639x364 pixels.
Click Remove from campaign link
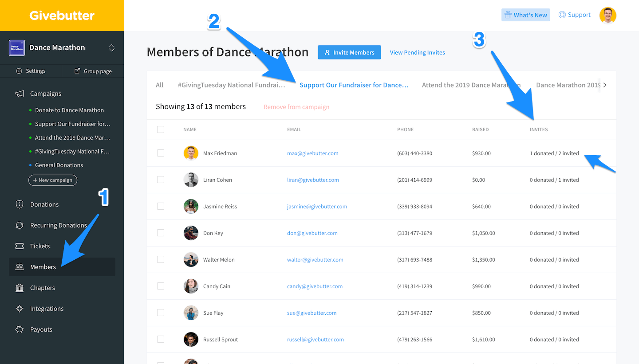(296, 107)
